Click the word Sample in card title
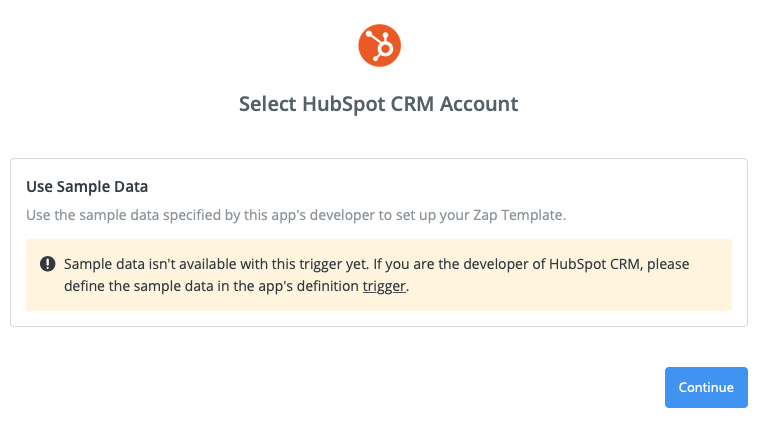The height and width of the screenshot is (429, 763). (x=83, y=187)
